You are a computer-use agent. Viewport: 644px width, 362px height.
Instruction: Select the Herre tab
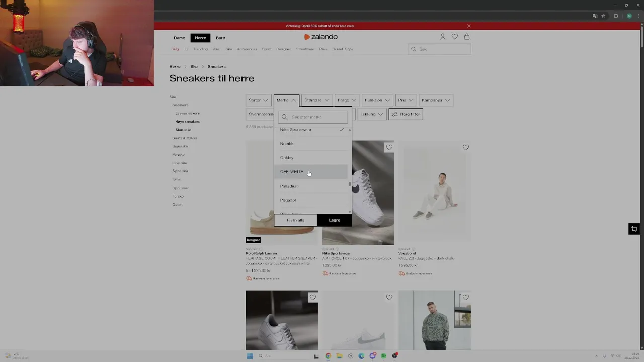pos(201,38)
